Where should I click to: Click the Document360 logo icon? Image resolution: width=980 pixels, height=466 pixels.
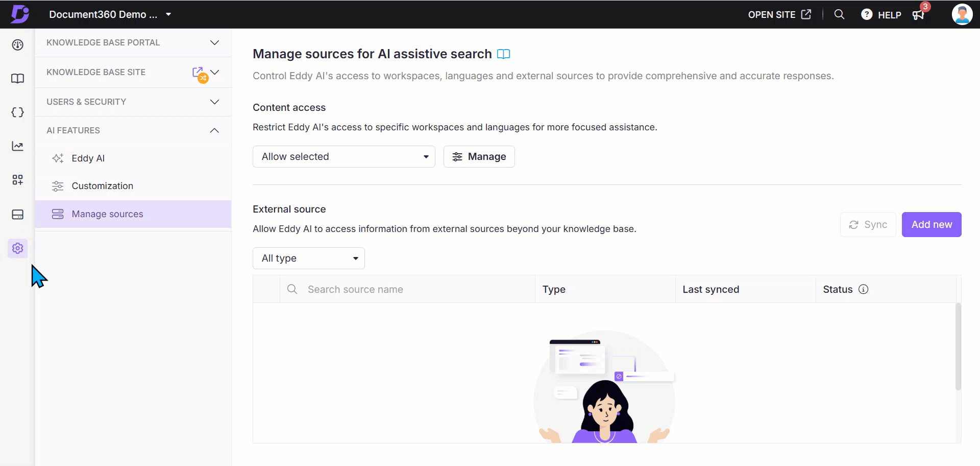[20, 14]
